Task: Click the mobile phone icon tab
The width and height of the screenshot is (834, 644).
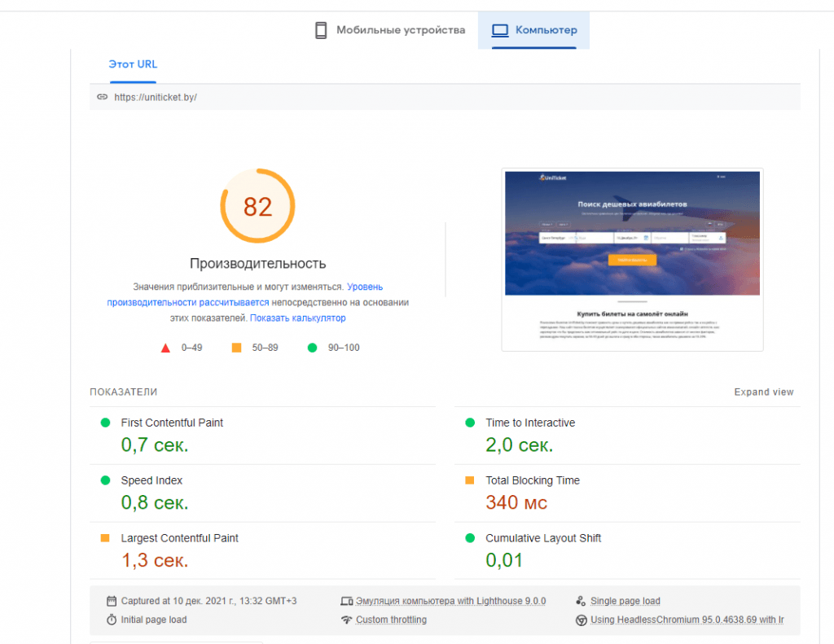Action: click(x=321, y=30)
